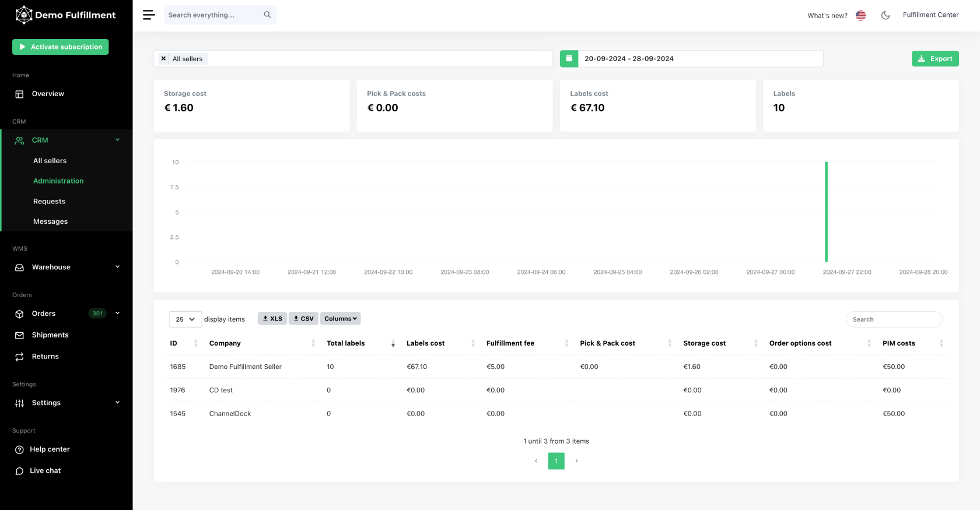
Task: Click ID 1545 cell
Action: pos(177,414)
